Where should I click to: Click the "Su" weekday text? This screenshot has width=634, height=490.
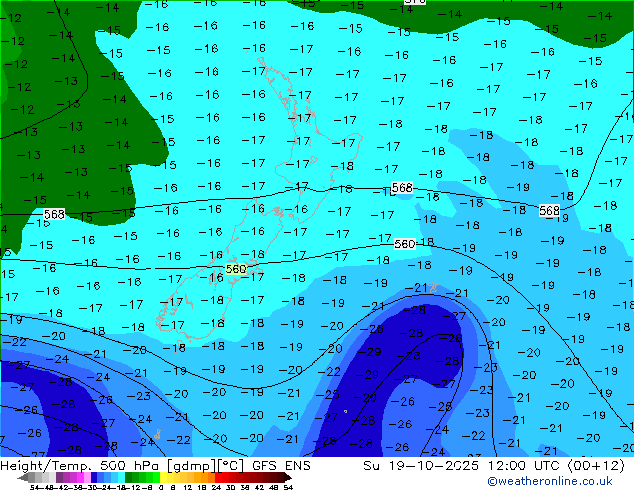[x=371, y=466]
